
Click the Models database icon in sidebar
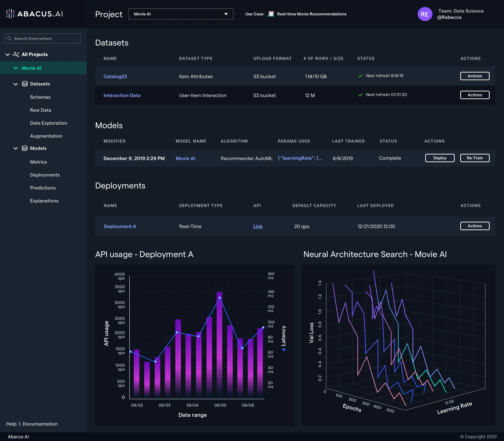click(24, 148)
